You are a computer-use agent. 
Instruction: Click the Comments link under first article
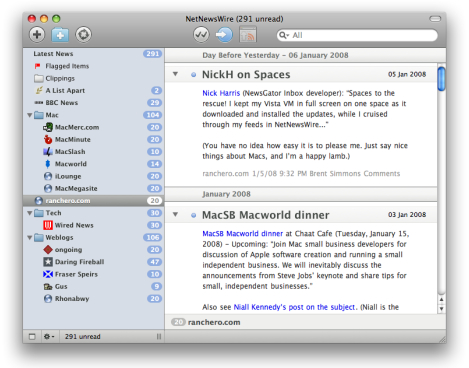(x=382, y=173)
